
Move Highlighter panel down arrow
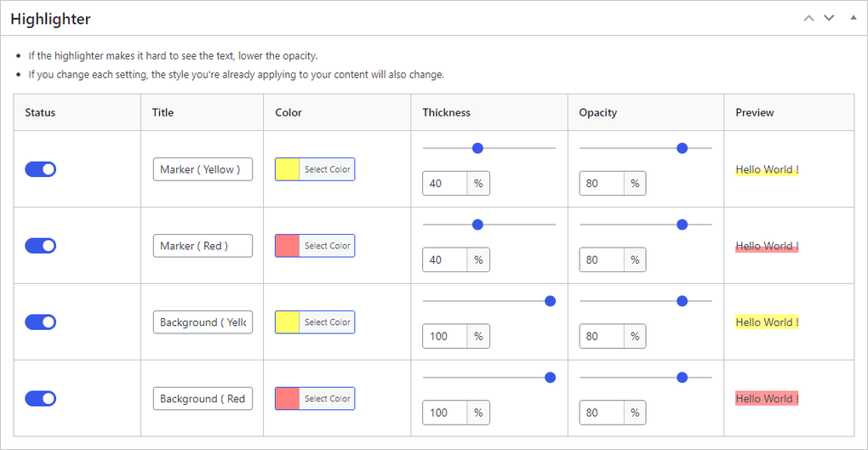click(x=829, y=18)
